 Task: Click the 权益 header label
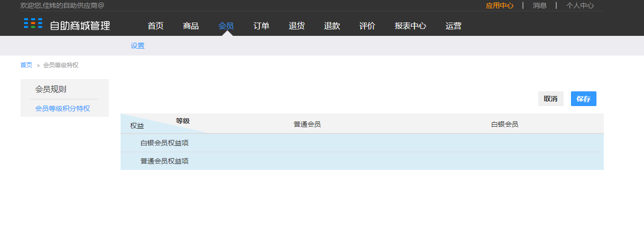(137, 126)
